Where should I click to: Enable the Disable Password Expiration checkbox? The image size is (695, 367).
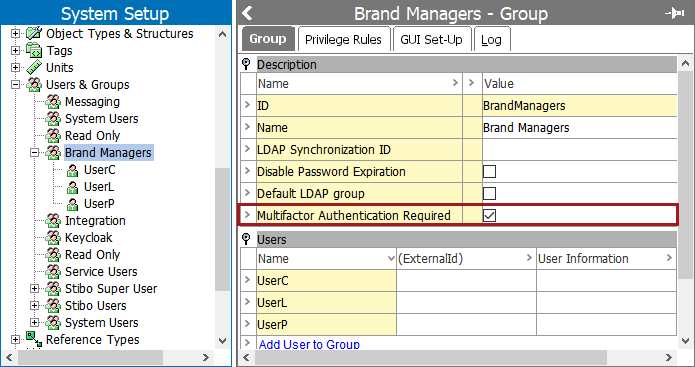[x=489, y=172]
